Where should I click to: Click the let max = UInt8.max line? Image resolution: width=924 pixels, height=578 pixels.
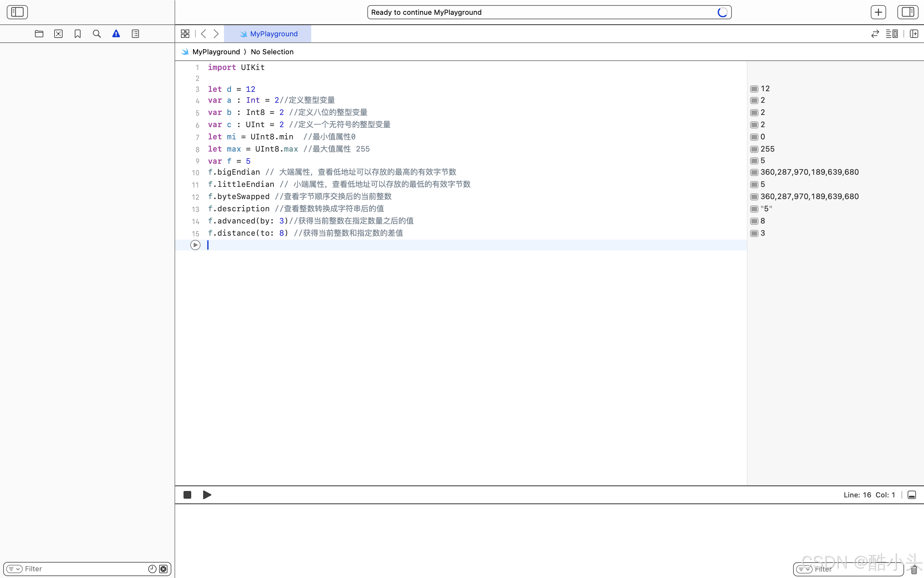pos(289,149)
